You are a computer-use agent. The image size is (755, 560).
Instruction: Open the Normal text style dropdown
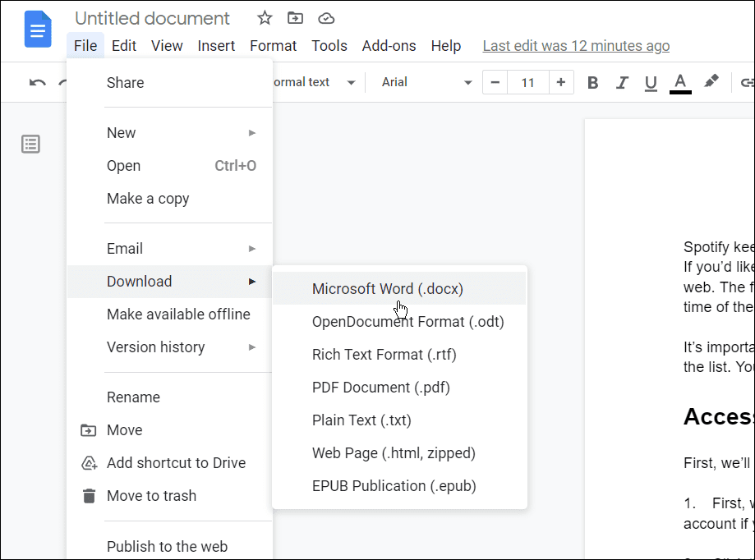315,82
